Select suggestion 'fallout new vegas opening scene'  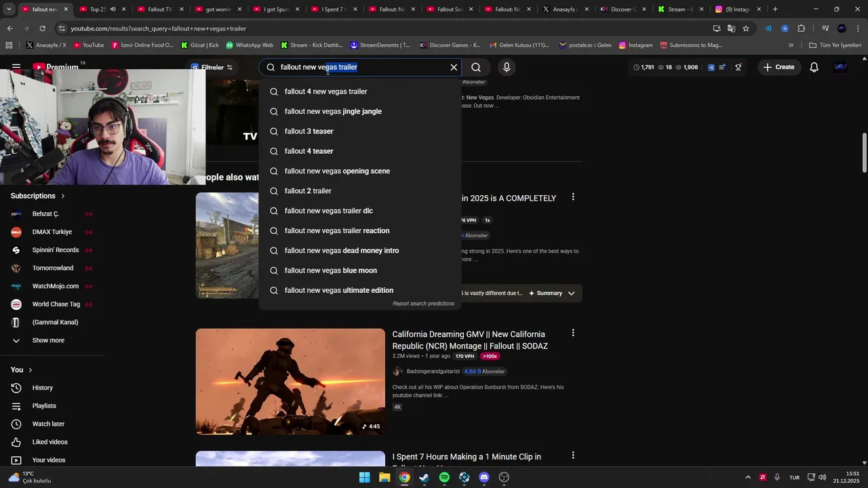[359, 171]
